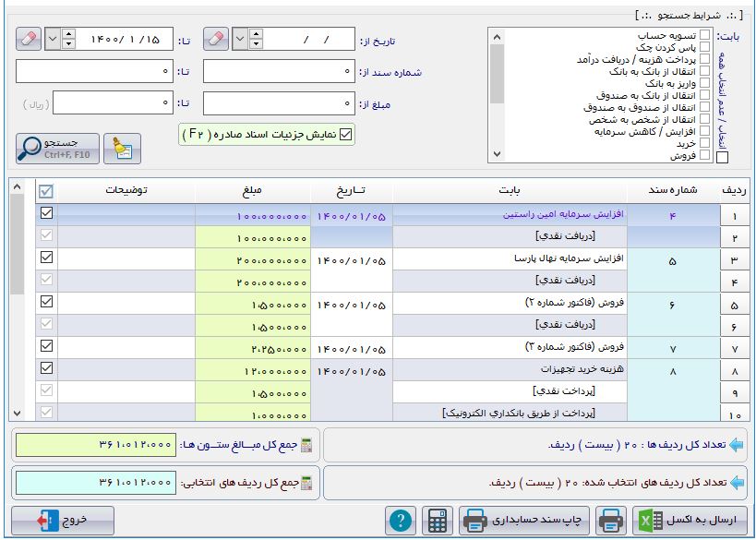Uncheck row 5 sale invoice 2 checkbox
Image resolution: width=756 pixels, height=540 pixels.
point(46,302)
